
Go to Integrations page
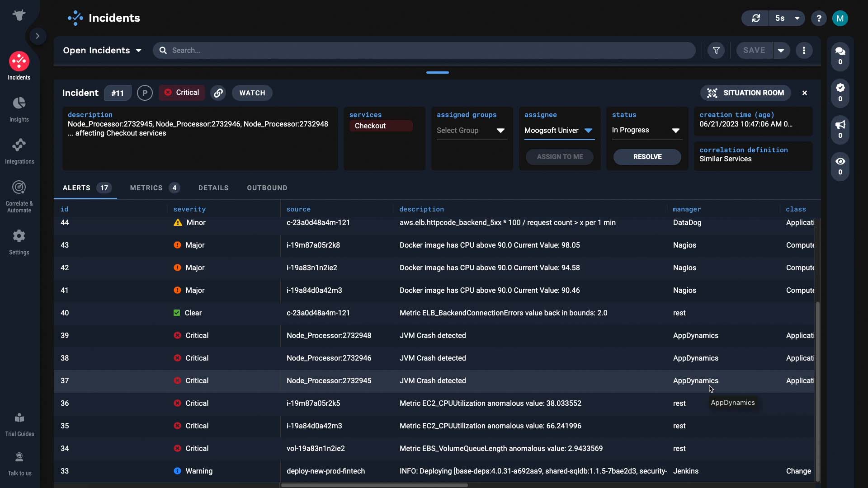[x=19, y=151]
